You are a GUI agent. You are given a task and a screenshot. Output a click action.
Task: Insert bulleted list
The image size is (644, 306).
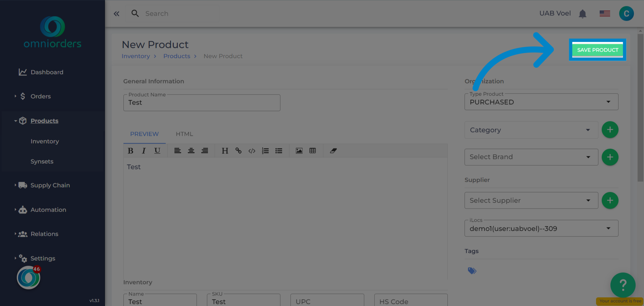(279, 151)
